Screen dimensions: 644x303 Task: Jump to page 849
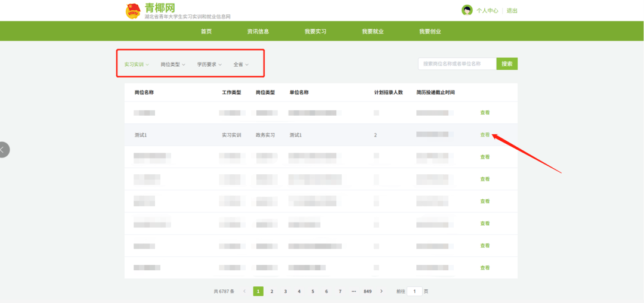(368, 291)
